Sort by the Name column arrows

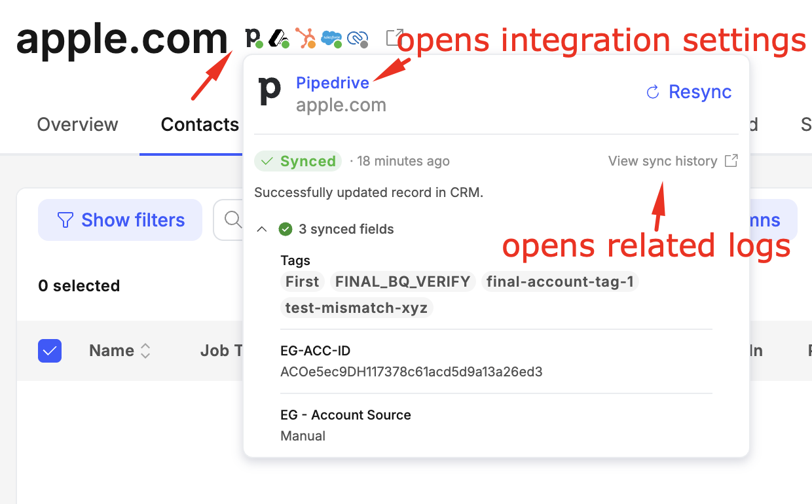(145, 351)
